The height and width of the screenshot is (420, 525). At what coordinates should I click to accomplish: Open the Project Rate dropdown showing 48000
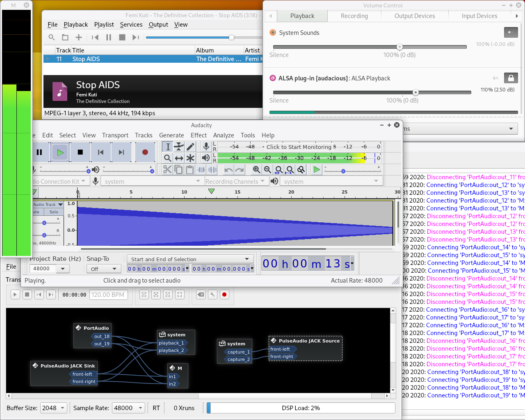tap(49, 268)
